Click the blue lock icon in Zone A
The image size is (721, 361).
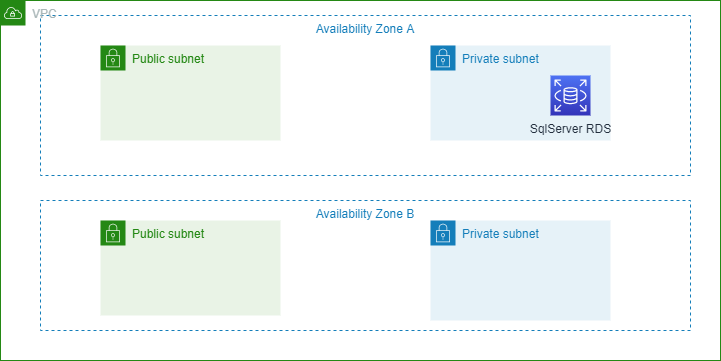coord(443,58)
